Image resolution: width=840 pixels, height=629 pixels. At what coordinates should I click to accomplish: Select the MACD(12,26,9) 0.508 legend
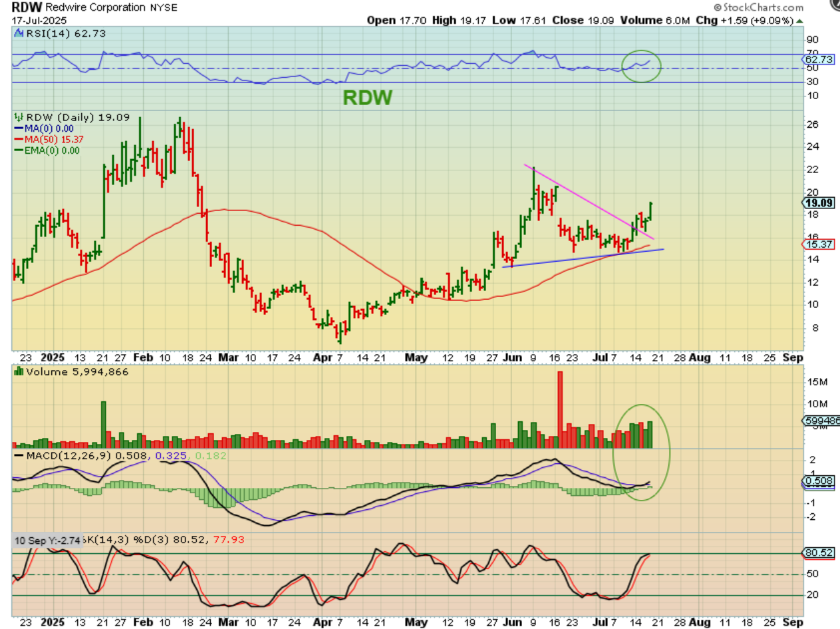click(82, 455)
